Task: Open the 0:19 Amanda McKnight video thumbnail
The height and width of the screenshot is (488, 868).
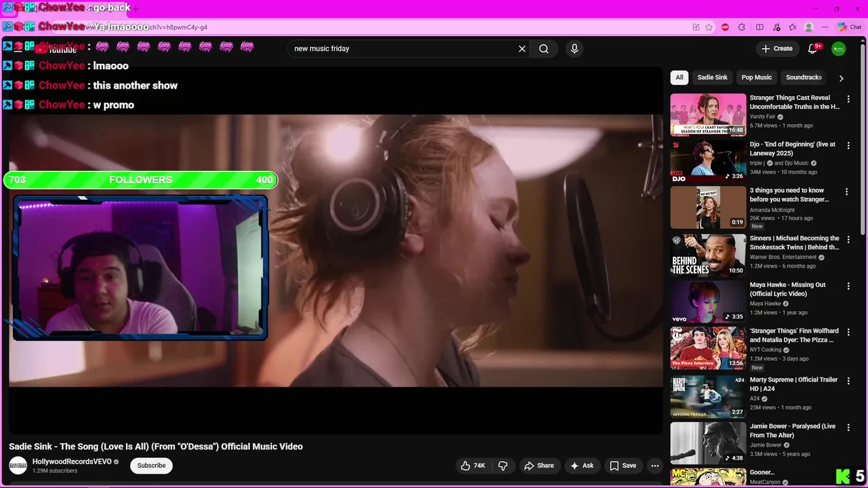Action: coord(708,207)
